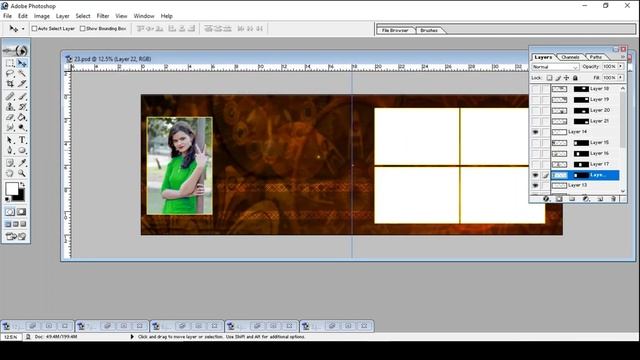The height and width of the screenshot is (360, 640).
Task: Click the woman's photo thumbnail on canvas
Action: [180, 166]
